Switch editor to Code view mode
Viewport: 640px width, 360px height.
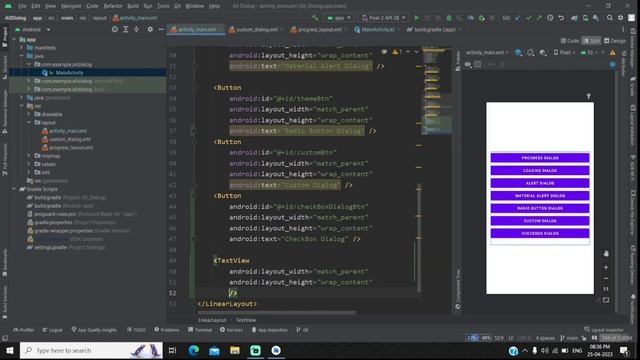(570, 41)
